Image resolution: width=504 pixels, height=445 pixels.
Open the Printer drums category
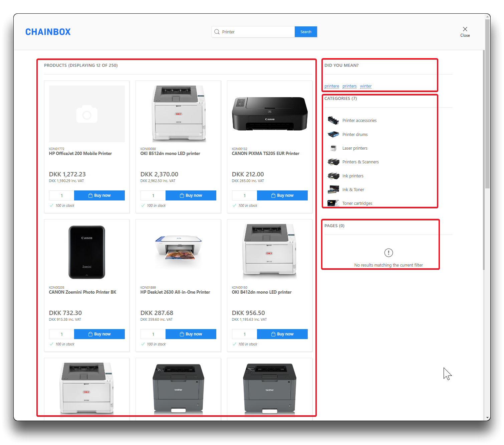pos(355,135)
